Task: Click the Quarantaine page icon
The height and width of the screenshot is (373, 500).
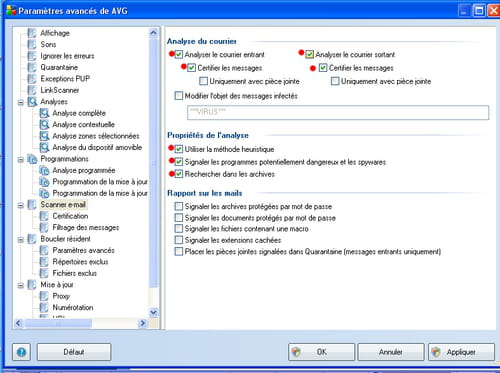Action: (32, 67)
